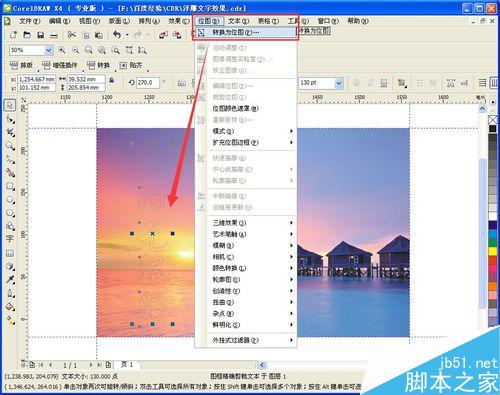Image resolution: width=500 pixels, height=395 pixels.
Task: Click the 转换 toolbar button
Action: point(98,65)
